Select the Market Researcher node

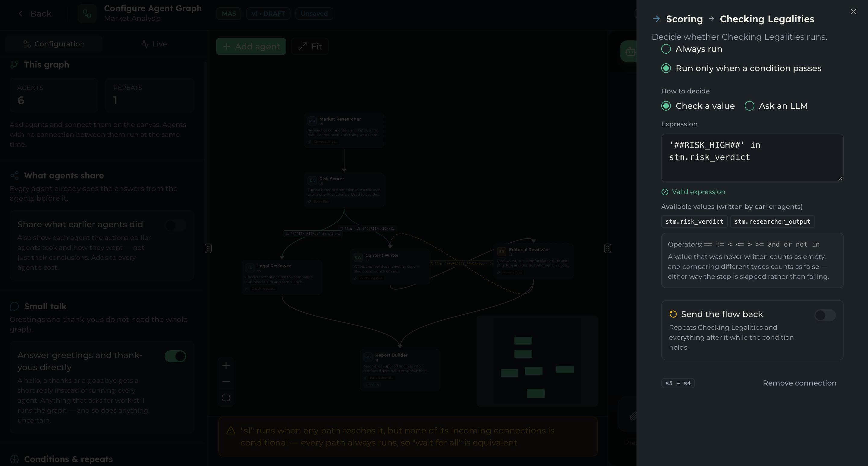[344, 130]
